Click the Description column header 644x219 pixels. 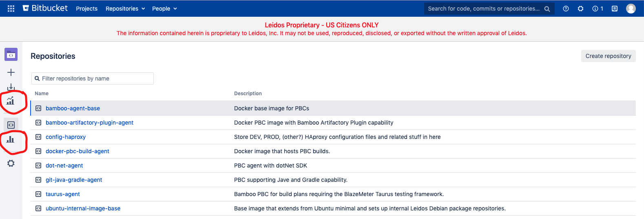click(248, 94)
